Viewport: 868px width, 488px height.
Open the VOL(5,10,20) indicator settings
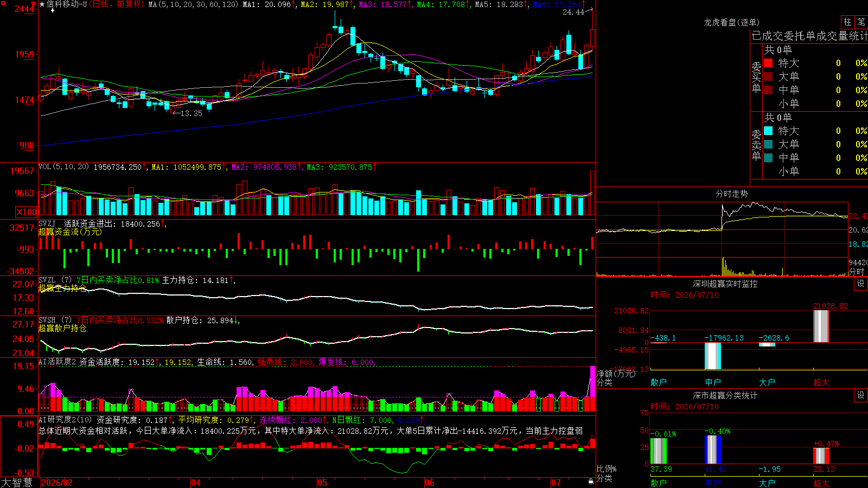63,166
